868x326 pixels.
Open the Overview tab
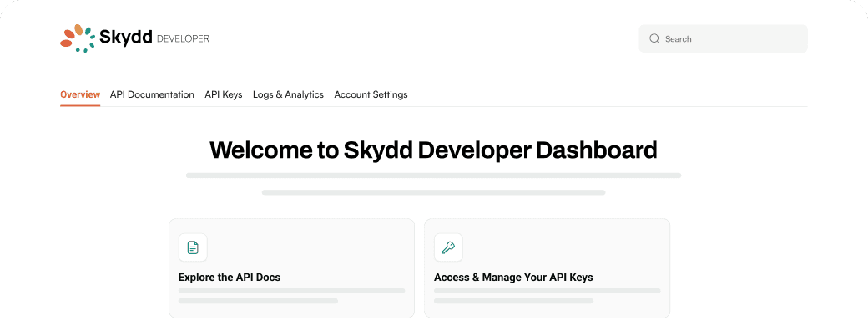tap(80, 94)
